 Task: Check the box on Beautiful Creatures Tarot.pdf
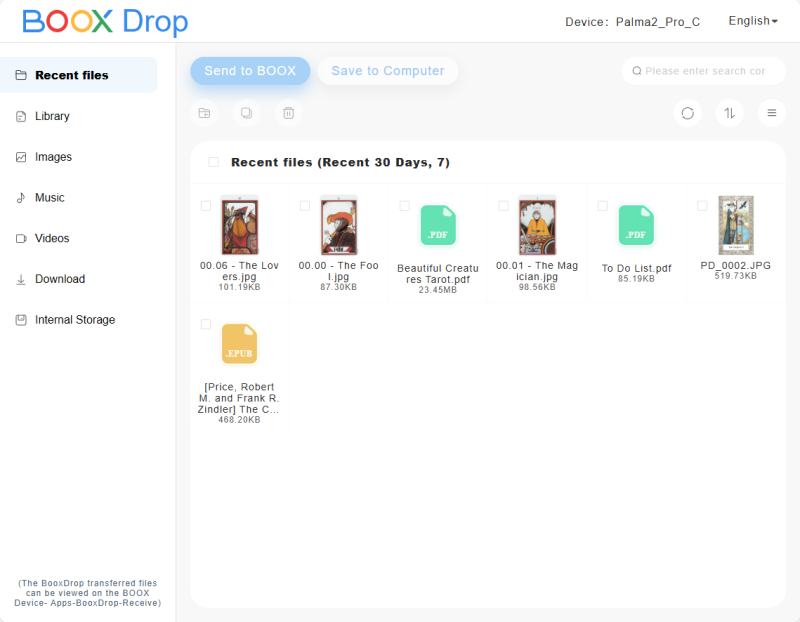pyautogui.click(x=404, y=206)
